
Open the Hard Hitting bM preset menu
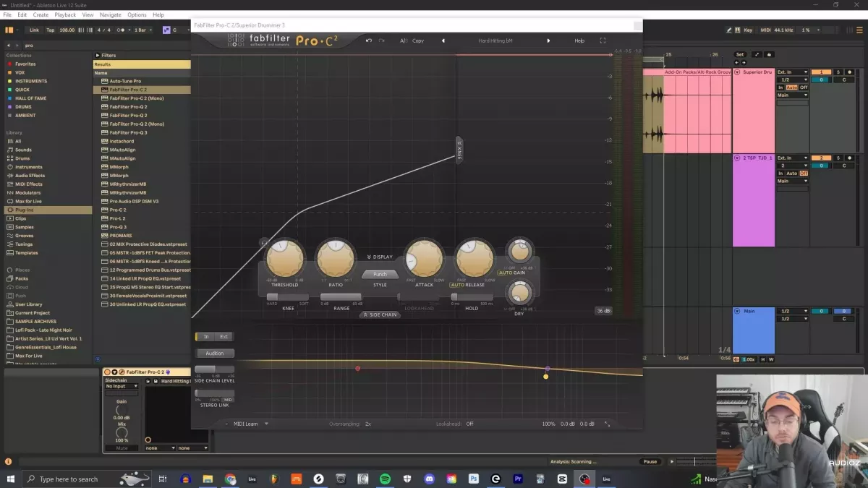495,40
